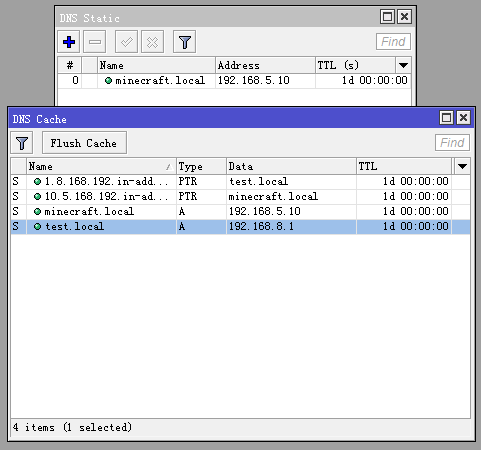Click the Find field in DNS Cache

pyautogui.click(x=452, y=143)
